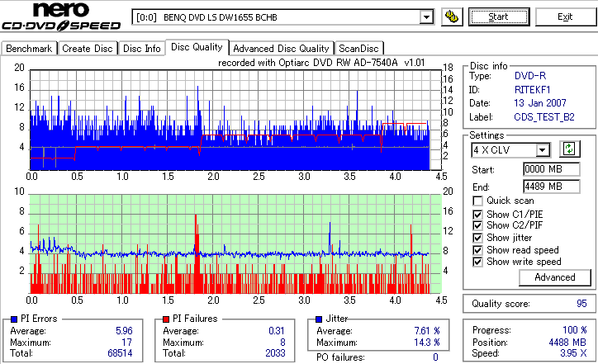The height and width of the screenshot is (364, 598).
Task: Switch to the Benchmark tab
Action: click(x=29, y=49)
